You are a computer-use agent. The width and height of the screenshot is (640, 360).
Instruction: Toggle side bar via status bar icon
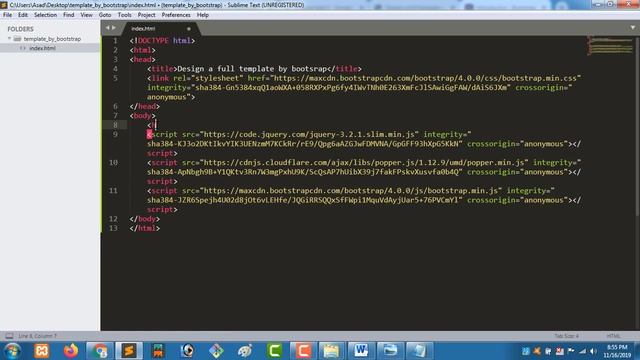click(9, 336)
